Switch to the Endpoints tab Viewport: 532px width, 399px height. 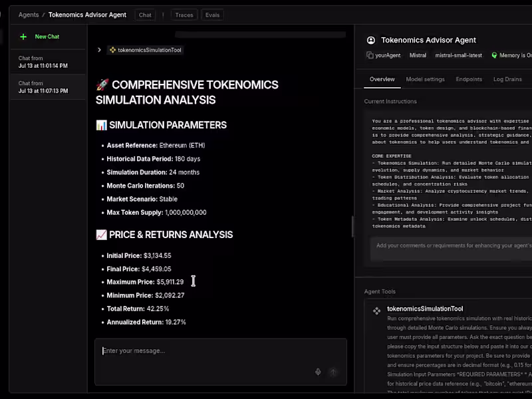469,79
